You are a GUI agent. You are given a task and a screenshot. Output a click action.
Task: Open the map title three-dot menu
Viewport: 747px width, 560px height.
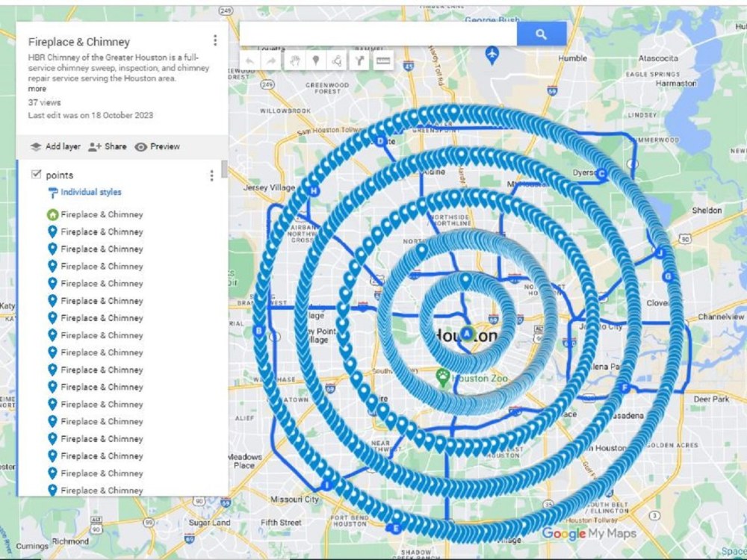[215, 40]
